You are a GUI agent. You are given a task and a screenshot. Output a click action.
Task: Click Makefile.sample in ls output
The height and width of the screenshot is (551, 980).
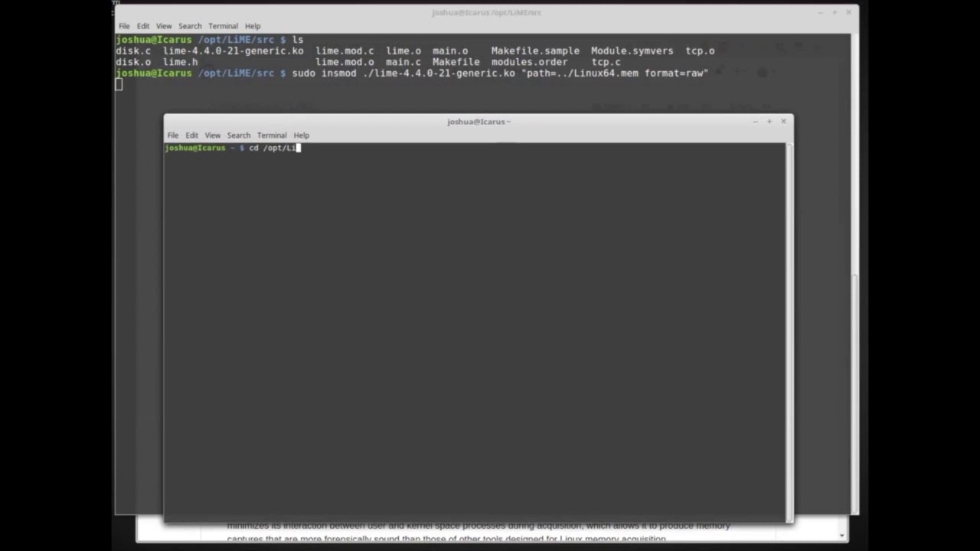[535, 51]
